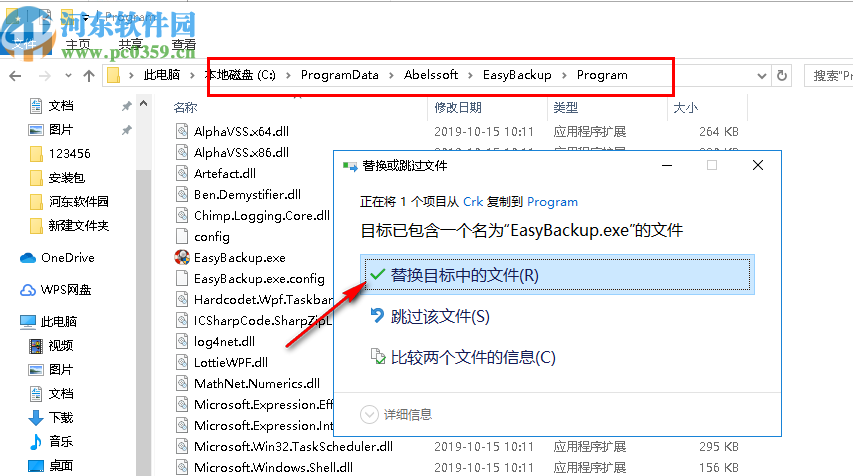Select Microsoft.Win32.TaskScheduler.dll file
853x476 pixels.
[x=293, y=447]
